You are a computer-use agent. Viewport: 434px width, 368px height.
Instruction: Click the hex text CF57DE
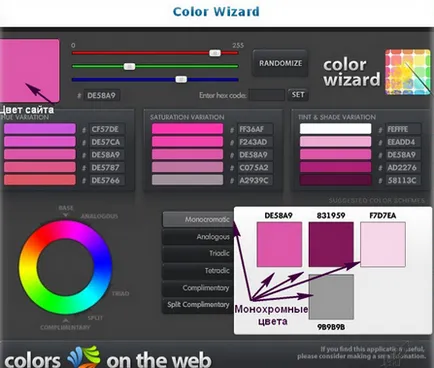tap(105, 129)
